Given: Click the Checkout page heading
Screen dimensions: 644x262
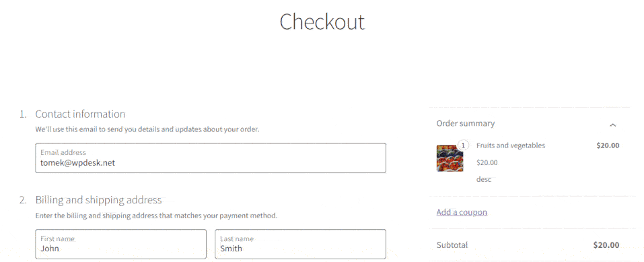Looking at the screenshot, I should tap(322, 22).
